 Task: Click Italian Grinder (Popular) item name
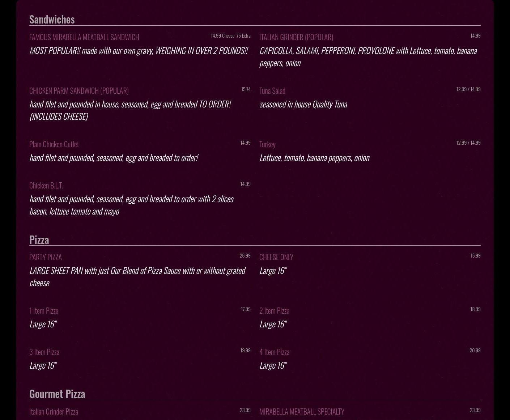pos(296,37)
